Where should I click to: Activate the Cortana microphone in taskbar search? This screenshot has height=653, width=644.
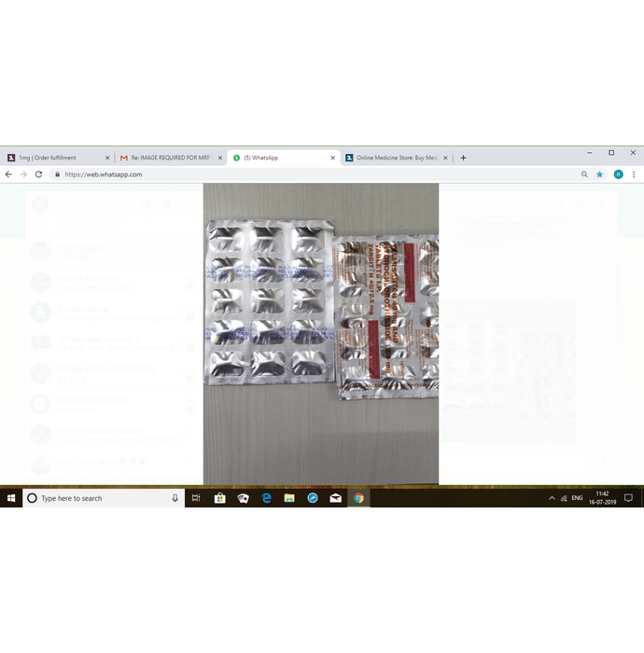[x=175, y=498]
